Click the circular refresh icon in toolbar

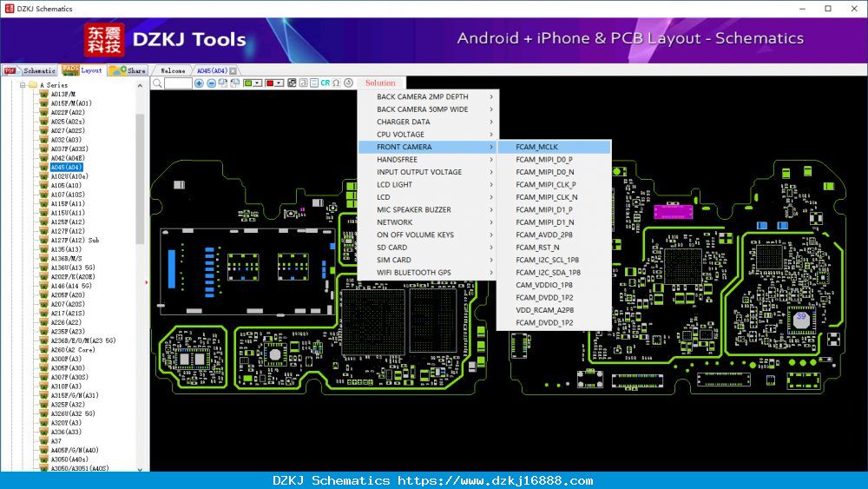(x=348, y=83)
